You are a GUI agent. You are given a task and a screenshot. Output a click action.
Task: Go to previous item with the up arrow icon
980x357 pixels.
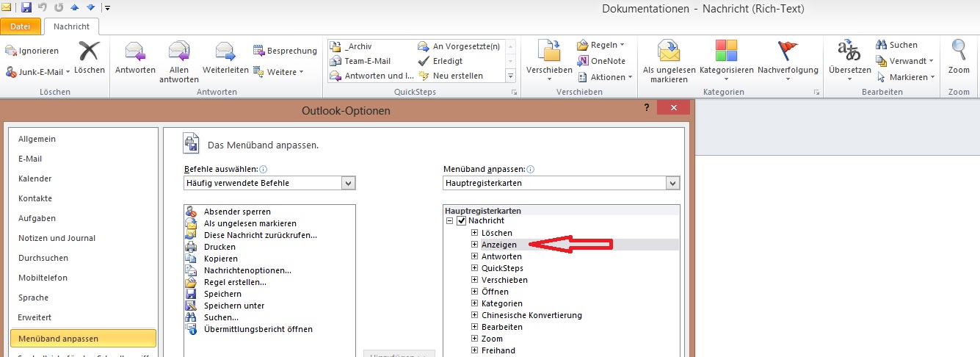(75, 7)
